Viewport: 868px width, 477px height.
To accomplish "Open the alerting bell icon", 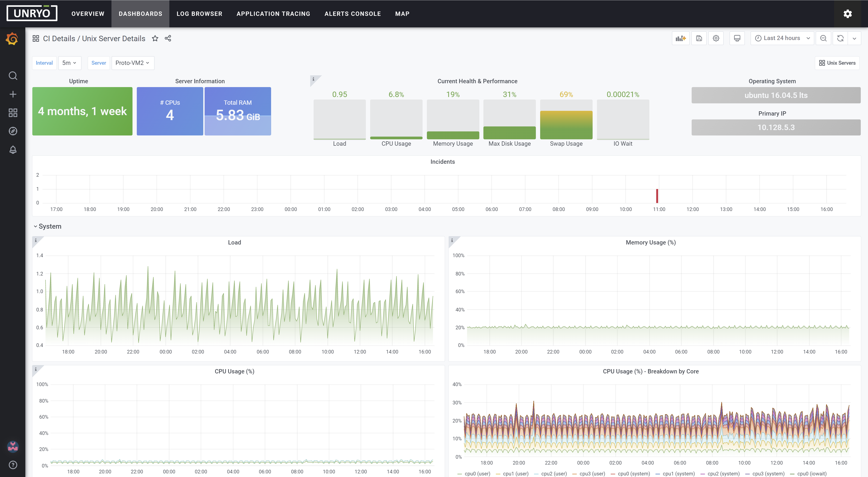I will [x=13, y=150].
